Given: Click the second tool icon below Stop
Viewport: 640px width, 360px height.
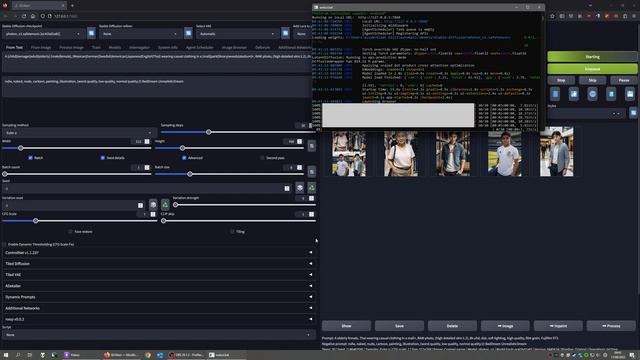Looking at the screenshot, I should coord(574,94).
